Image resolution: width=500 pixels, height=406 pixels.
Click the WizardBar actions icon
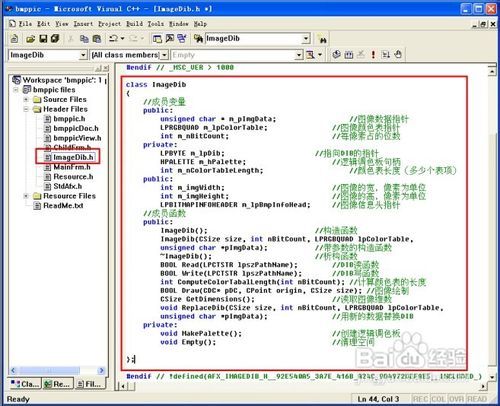click(310, 55)
